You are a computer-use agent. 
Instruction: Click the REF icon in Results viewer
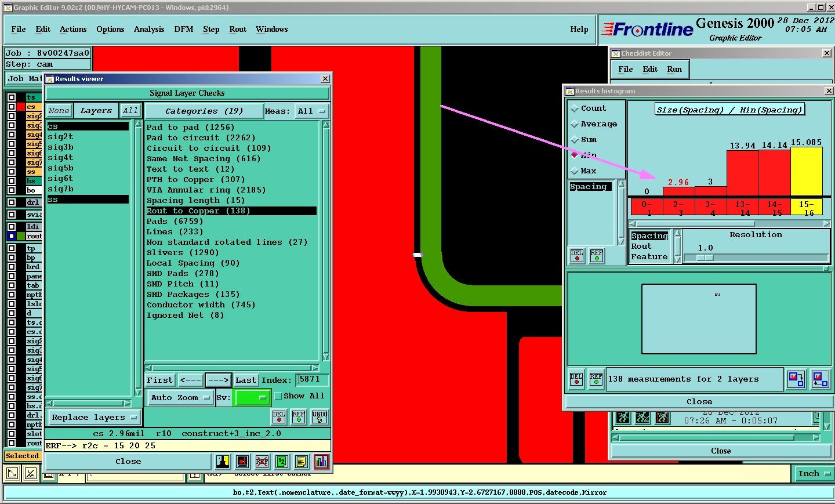299,416
